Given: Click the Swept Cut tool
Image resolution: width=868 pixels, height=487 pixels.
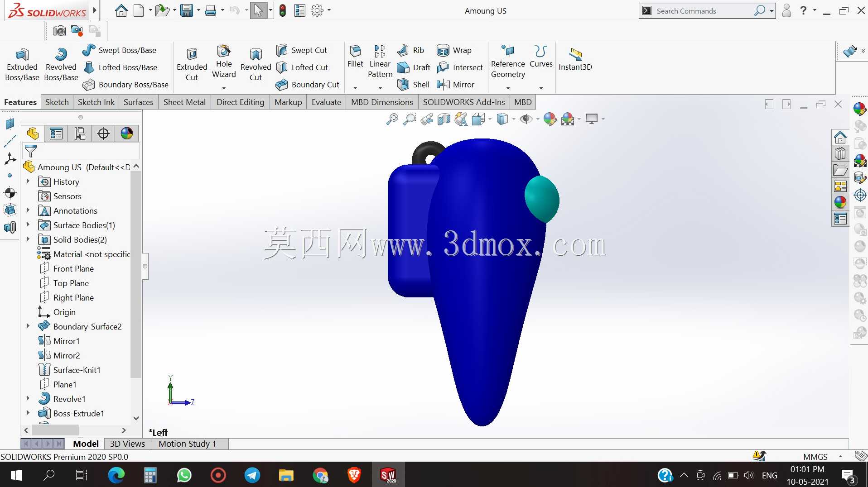Looking at the screenshot, I should [302, 50].
